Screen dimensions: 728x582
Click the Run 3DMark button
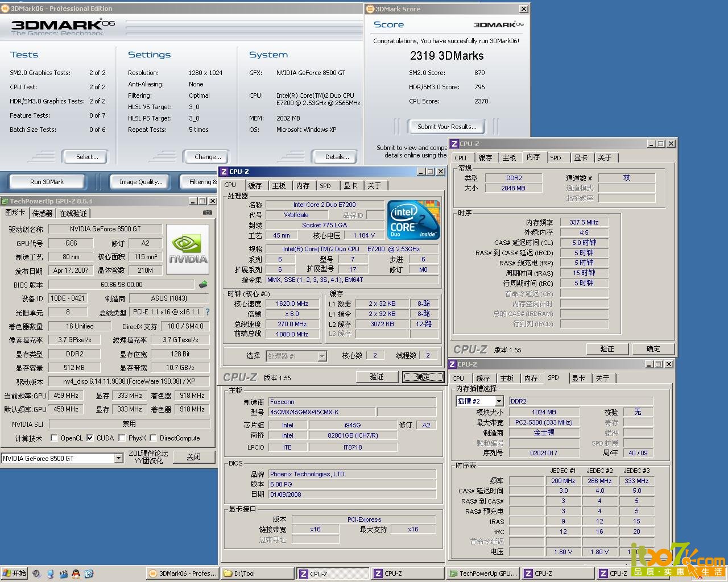pos(47,182)
